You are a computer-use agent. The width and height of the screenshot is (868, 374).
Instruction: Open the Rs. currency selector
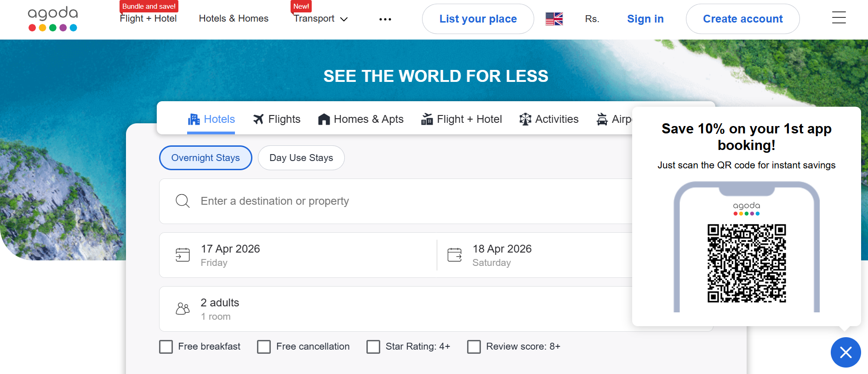(x=592, y=19)
